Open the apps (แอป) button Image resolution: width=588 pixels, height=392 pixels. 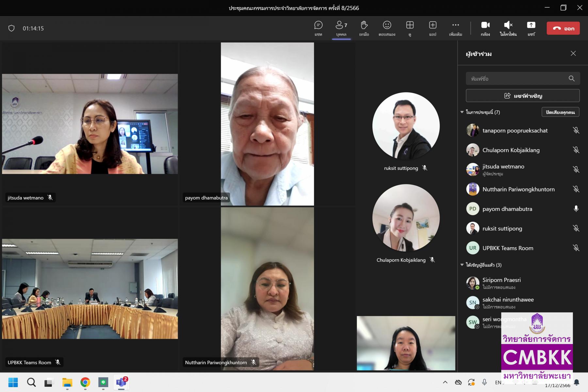coord(433,28)
